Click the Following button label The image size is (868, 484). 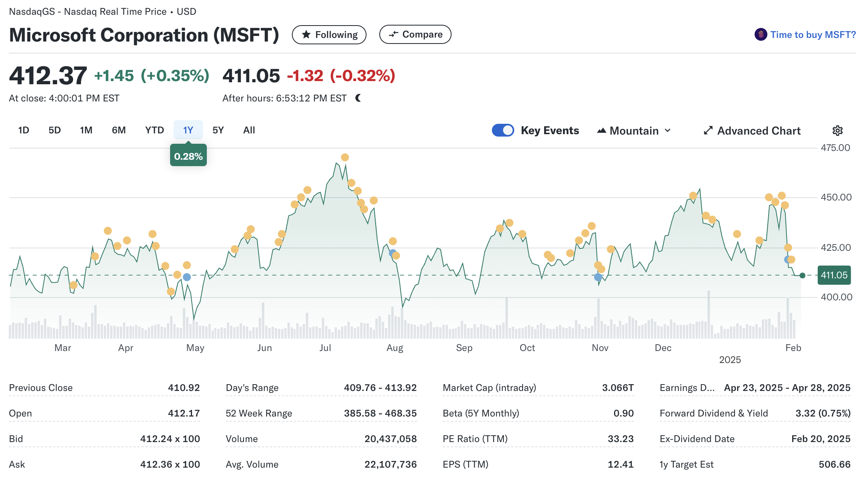pyautogui.click(x=336, y=35)
